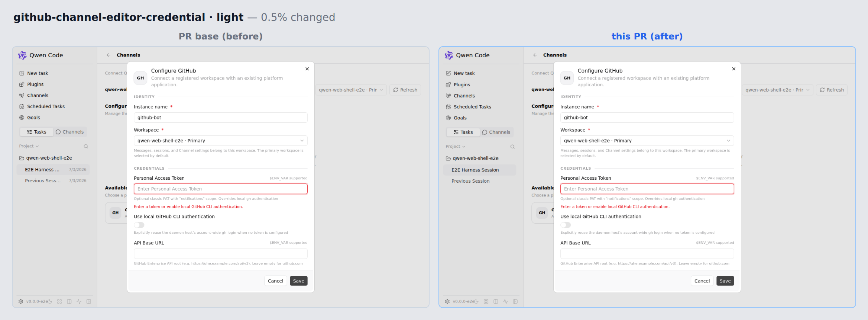
Task: Click the GH badge in the before Configure GitHub dialog
Action: click(140, 78)
